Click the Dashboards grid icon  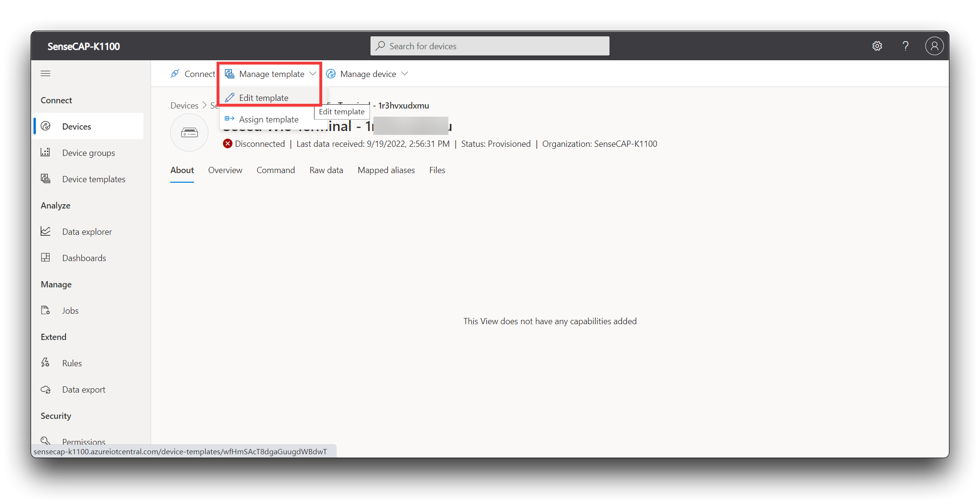point(45,257)
